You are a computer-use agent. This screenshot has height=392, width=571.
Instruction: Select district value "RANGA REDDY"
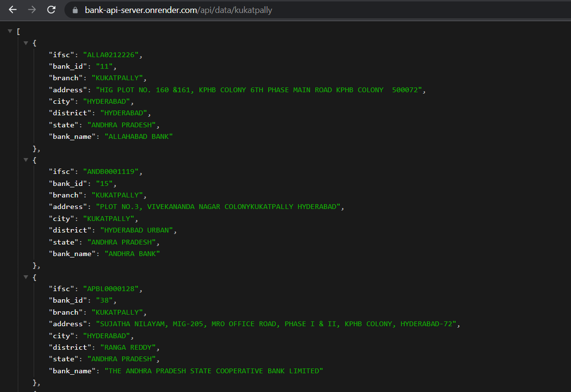coord(128,347)
